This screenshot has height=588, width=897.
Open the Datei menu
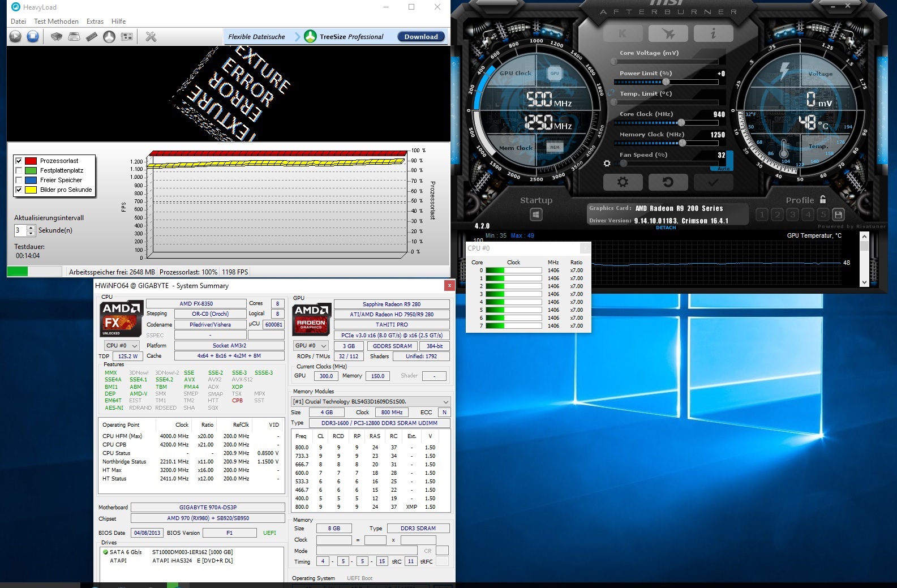(x=18, y=22)
